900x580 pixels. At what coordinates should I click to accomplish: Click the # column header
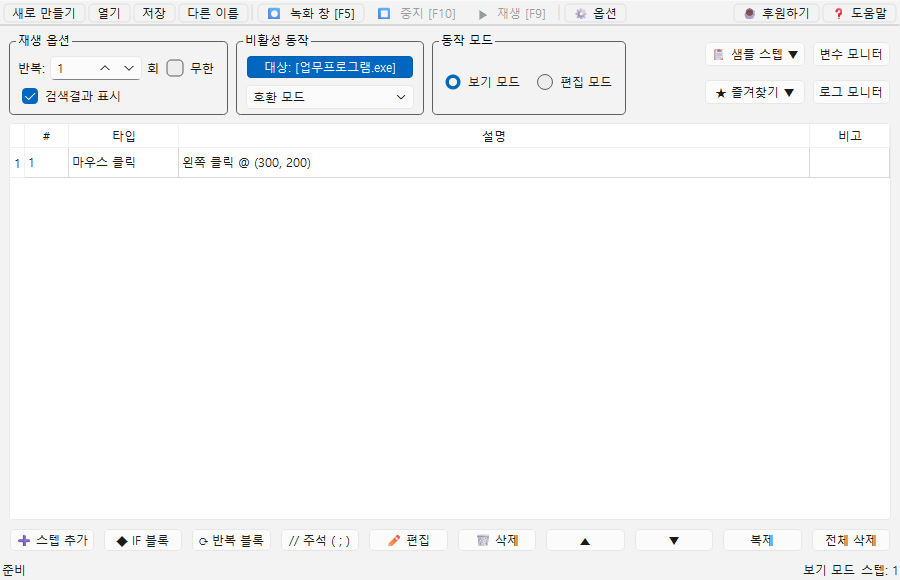[x=46, y=136]
